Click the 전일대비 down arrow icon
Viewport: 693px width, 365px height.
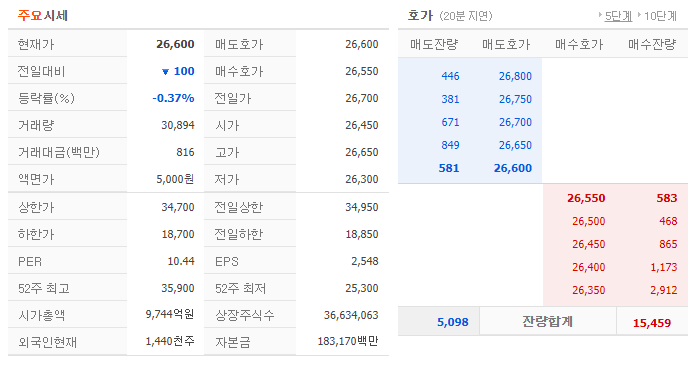(x=165, y=72)
